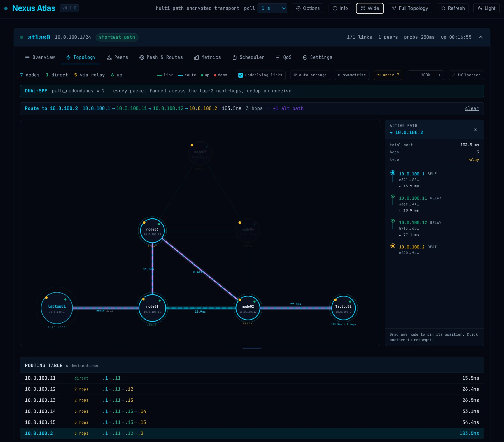Click the auto-arrange button
504x442 pixels.
click(x=310, y=75)
